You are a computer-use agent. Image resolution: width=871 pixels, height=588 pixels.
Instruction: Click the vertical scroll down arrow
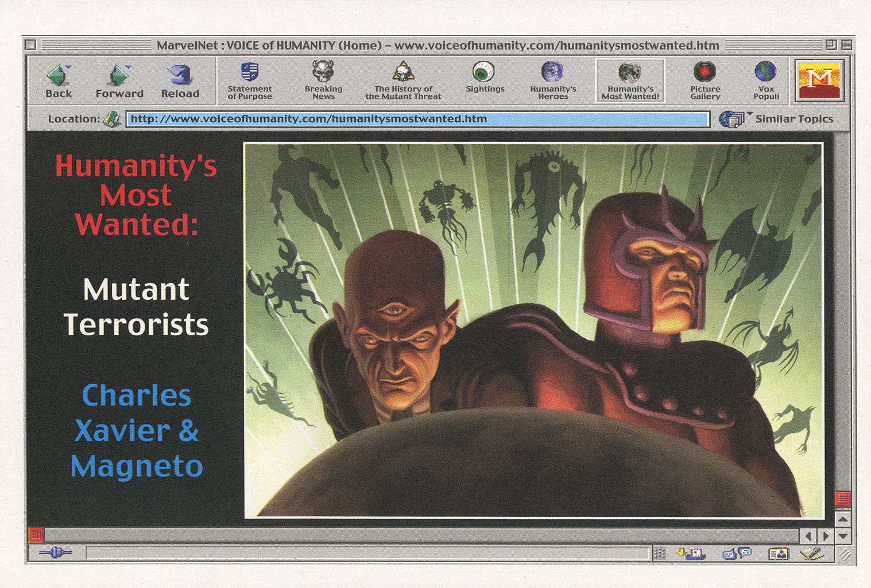pos(842,535)
